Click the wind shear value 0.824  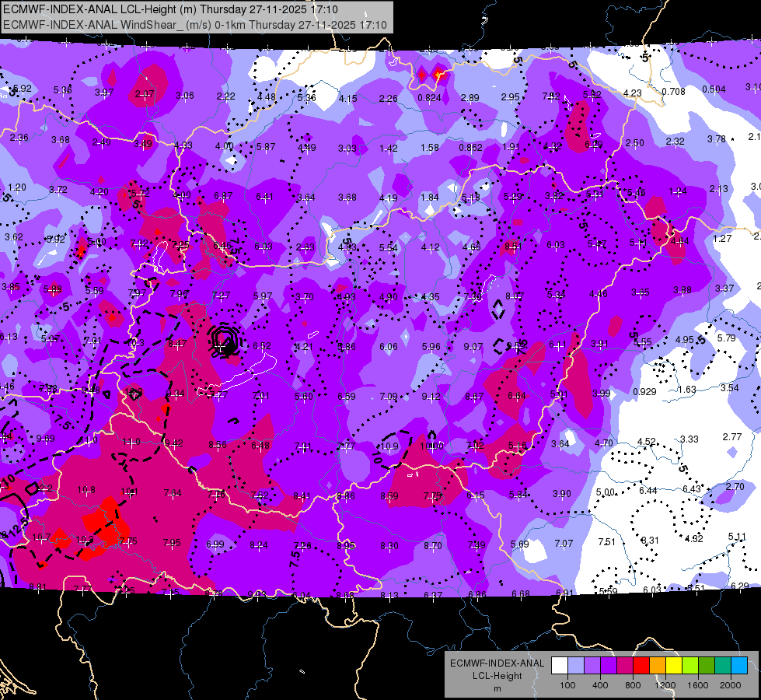coord(430,98)
